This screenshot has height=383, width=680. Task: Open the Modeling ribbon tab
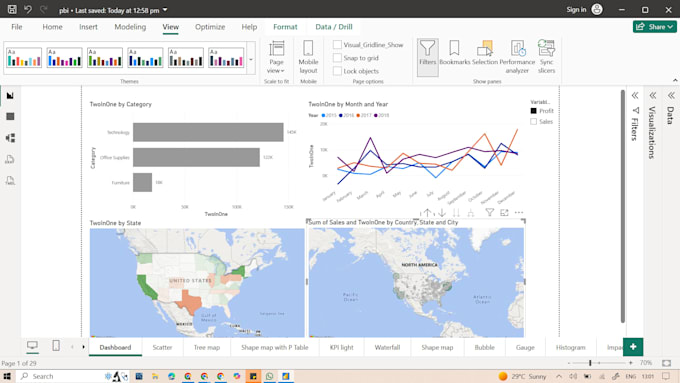coord(130,27)
